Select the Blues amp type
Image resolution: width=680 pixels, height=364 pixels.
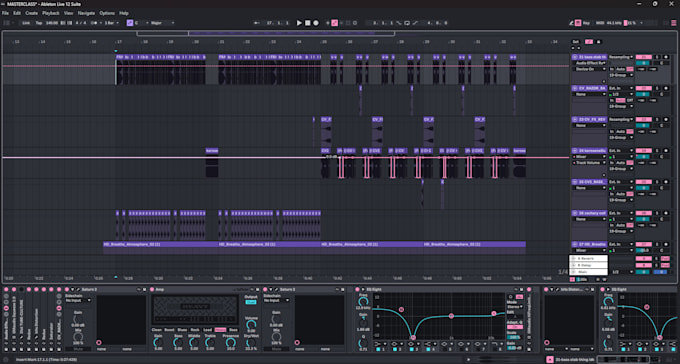182,330
